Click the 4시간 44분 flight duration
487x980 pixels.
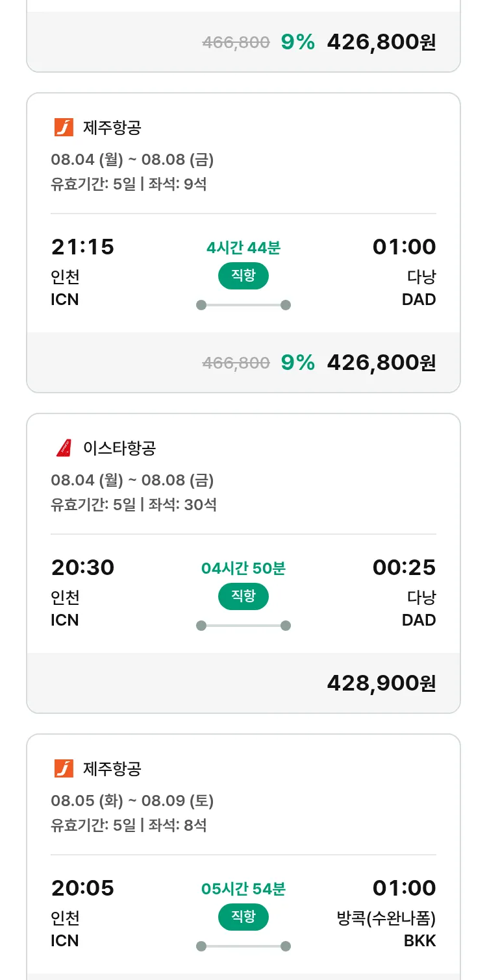pyautogui.click(x=243, y=247)
